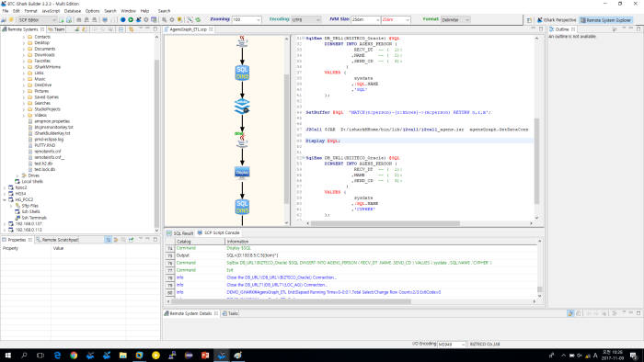This screenshot has height=362, width=644.
Task: Open the Window menu
Action: (x=129, y=11)
